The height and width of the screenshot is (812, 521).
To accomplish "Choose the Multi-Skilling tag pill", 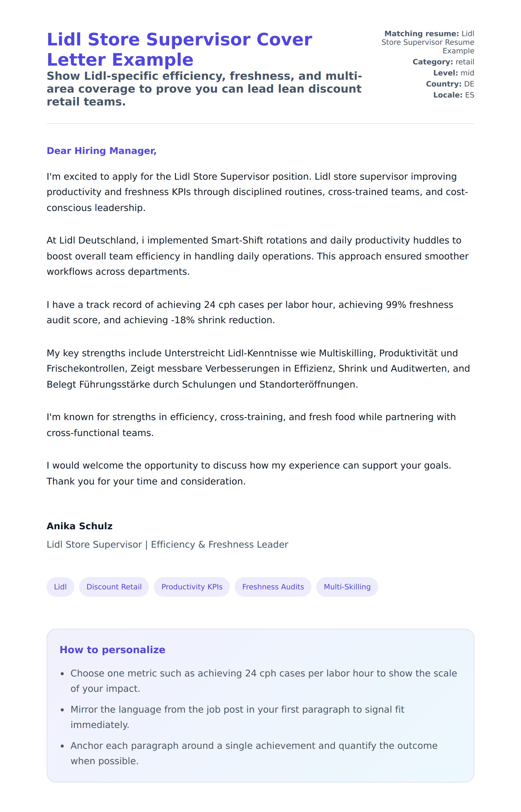I will point(347,587).
